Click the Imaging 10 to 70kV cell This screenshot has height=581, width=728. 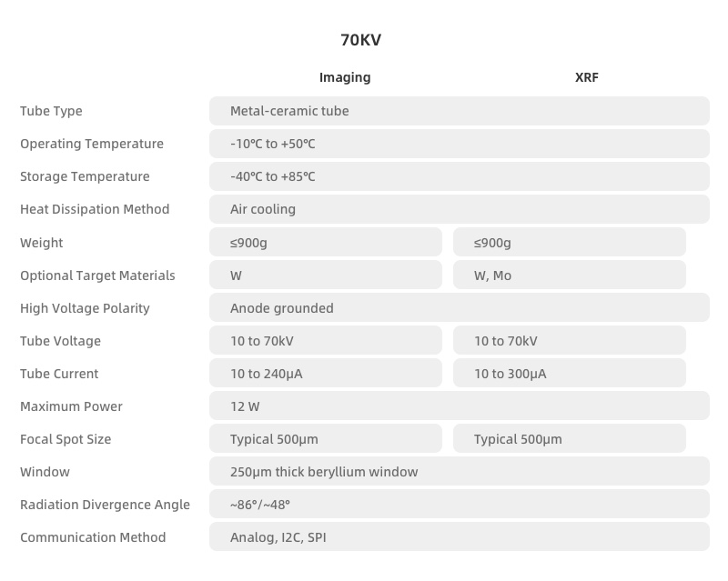325,341
